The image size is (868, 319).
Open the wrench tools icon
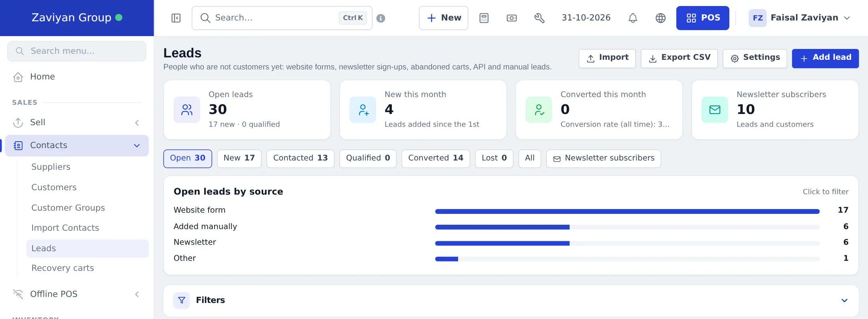539,18
